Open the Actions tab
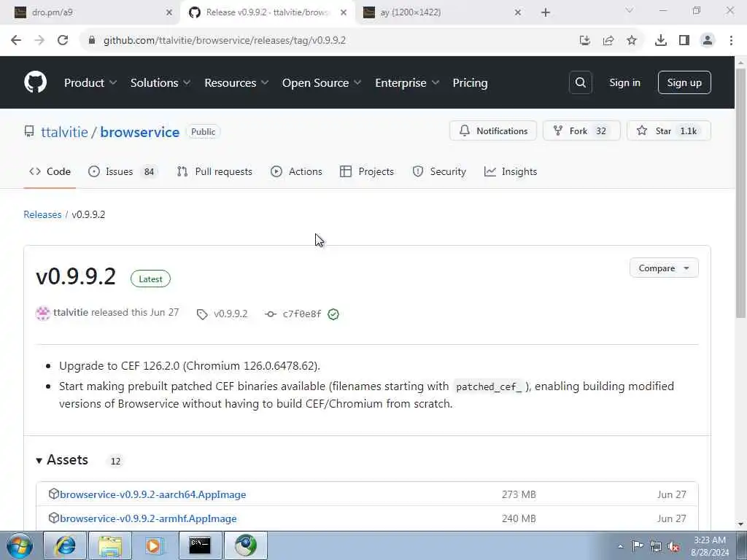This screenshot has width=747, height=560. (296, 171)
